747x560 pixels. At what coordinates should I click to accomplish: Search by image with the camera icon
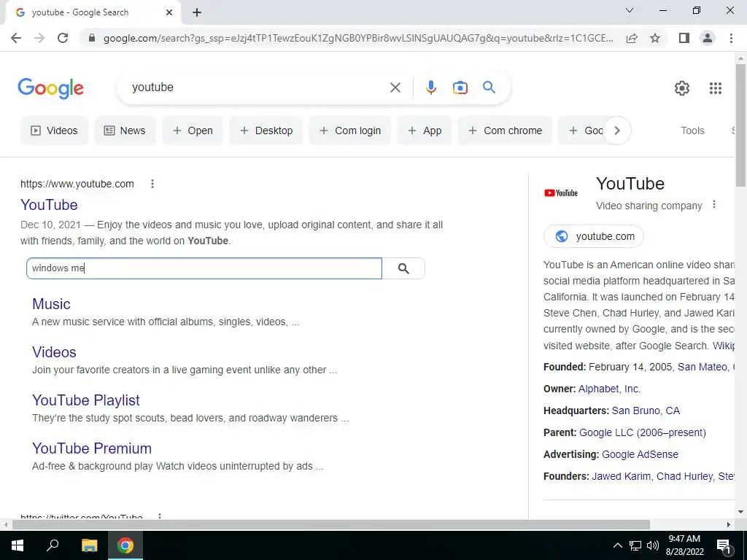[460, 87]
